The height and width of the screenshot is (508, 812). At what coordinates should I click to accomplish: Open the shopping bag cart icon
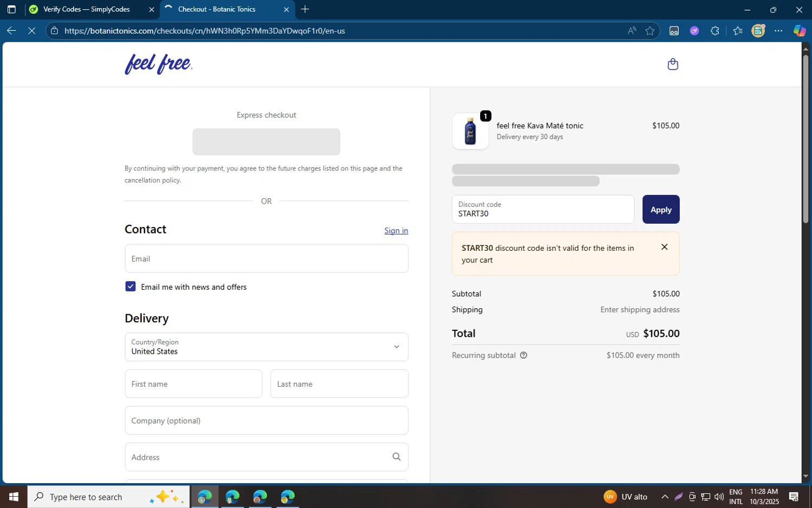coord(673,64)
